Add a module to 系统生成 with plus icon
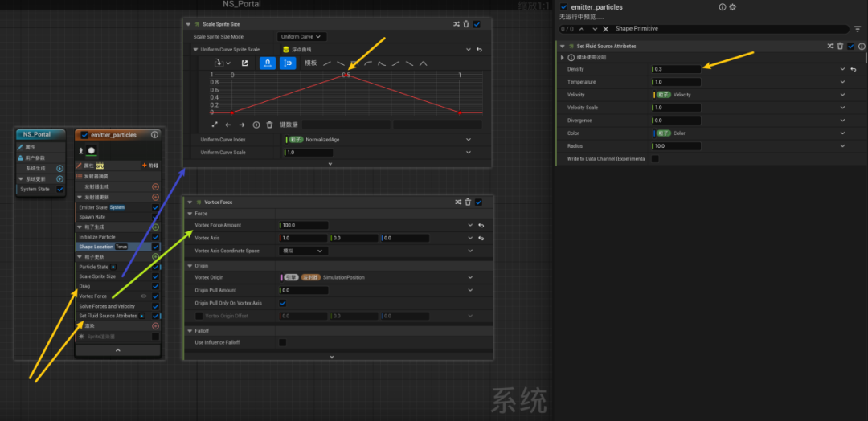 [59, 168]
